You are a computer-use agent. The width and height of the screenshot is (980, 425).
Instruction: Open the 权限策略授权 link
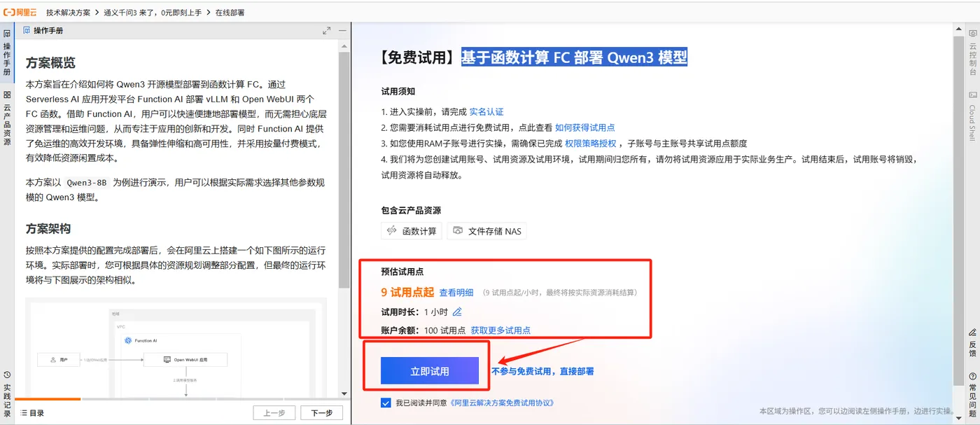coord(591,143)
